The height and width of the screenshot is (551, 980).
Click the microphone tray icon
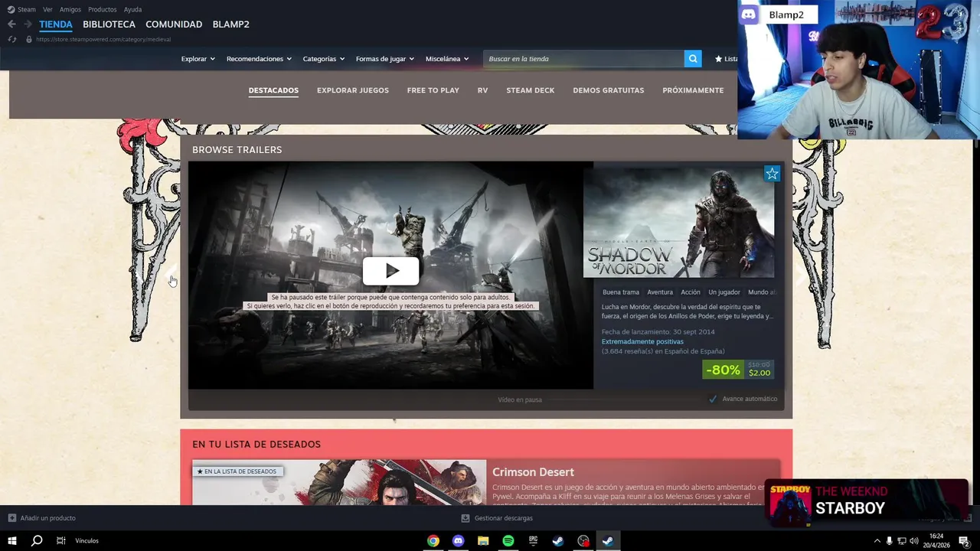[x=889, y=540]
